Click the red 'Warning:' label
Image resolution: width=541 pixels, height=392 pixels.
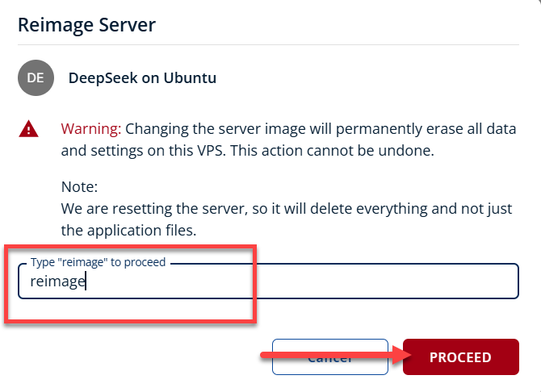[x=91, y=128]
